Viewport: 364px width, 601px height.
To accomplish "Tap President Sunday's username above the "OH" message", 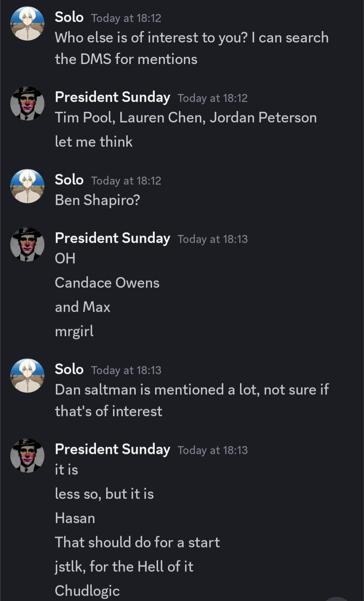I will [112, 238].
